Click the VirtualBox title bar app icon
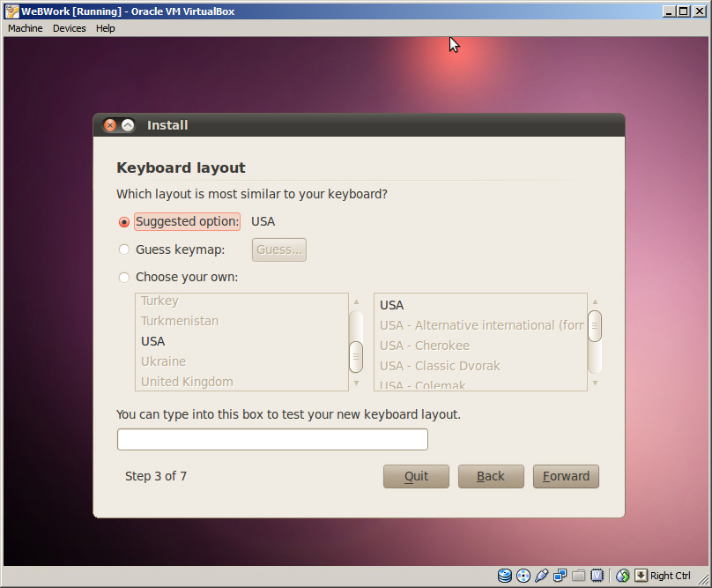 point(11,11)
